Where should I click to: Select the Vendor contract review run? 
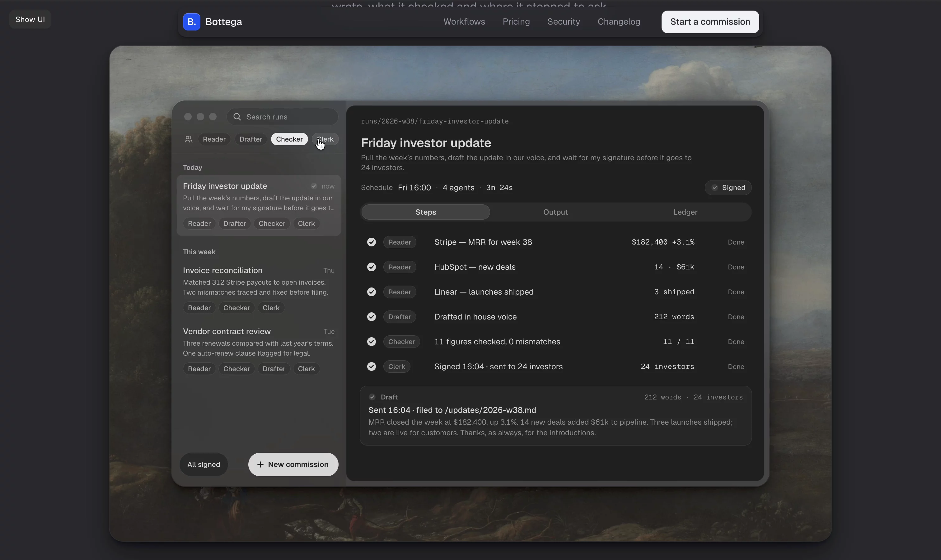[259, 351]
